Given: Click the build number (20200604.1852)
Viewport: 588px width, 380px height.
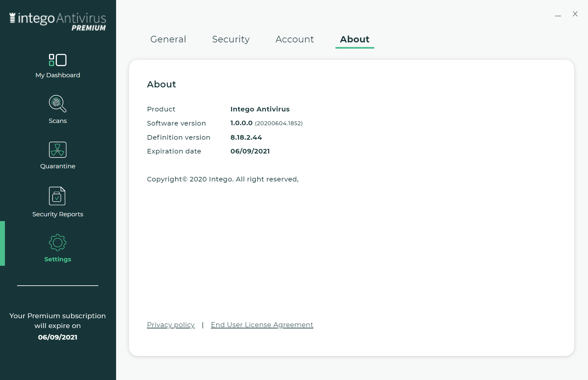Looking at the screenshot, I should coord(279,123).
